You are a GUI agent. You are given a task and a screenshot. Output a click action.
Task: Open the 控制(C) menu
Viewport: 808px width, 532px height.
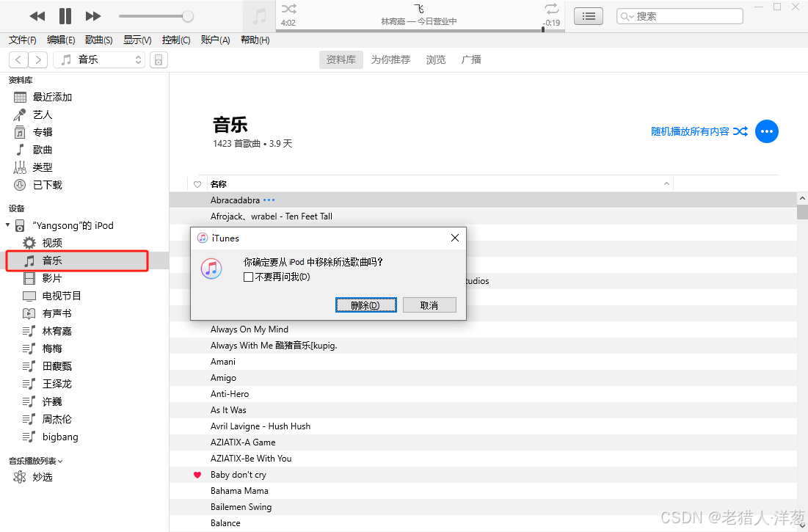point(175,40)
